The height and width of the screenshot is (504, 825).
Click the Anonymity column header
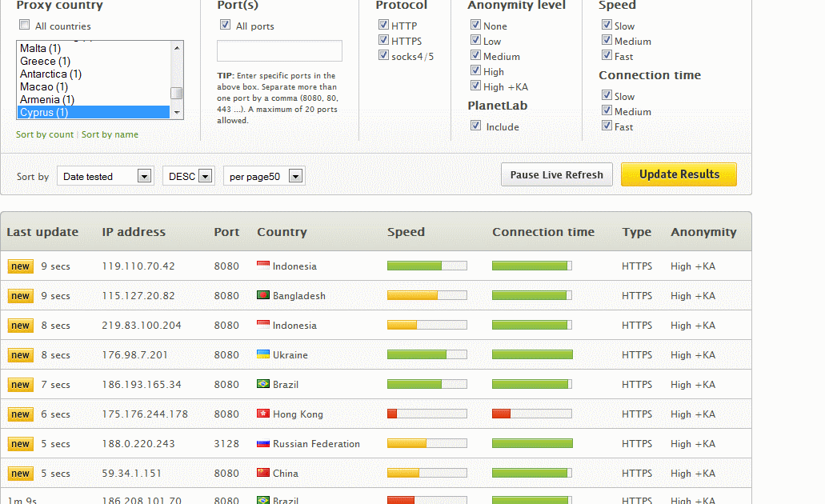pyautogui.click(x=703, y=232)
